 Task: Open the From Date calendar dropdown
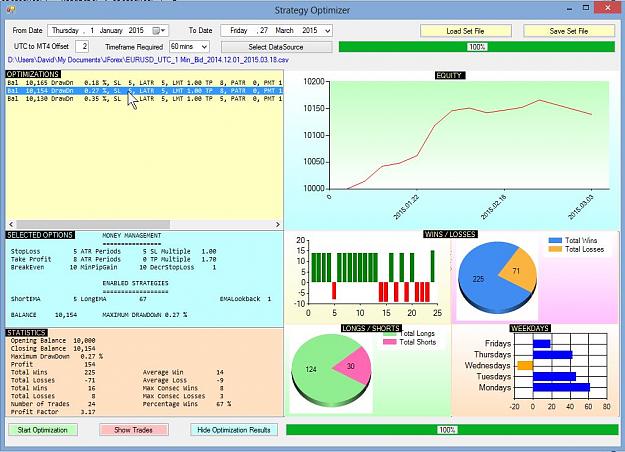point(159,31)
